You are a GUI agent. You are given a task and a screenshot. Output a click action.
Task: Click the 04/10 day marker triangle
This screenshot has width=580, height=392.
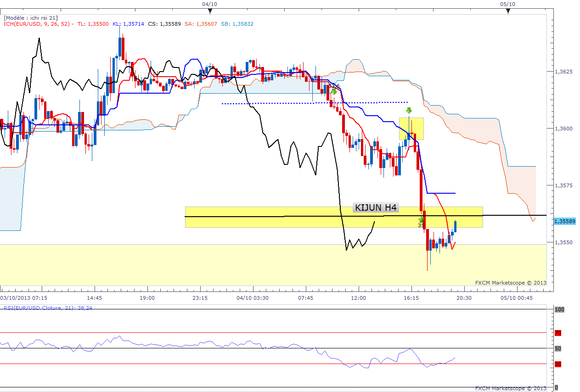click(x=210, y=11)
